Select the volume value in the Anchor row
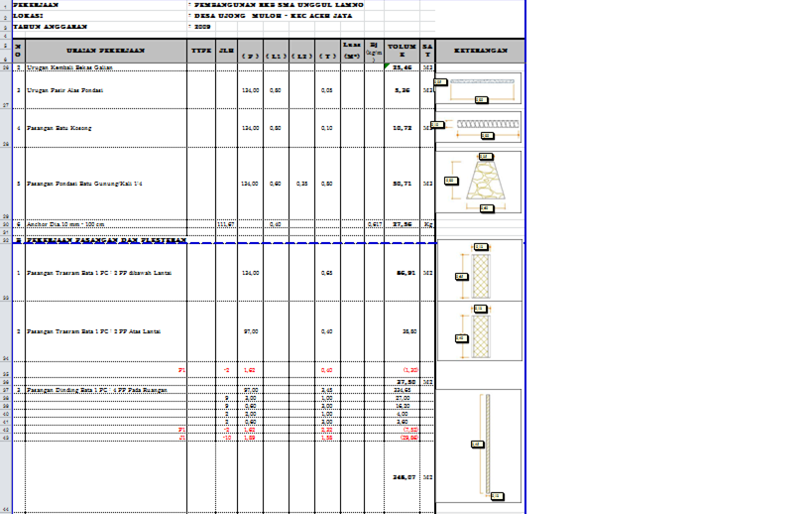The width and height of the screenshot is (812, 514). [x=403, y=224]
